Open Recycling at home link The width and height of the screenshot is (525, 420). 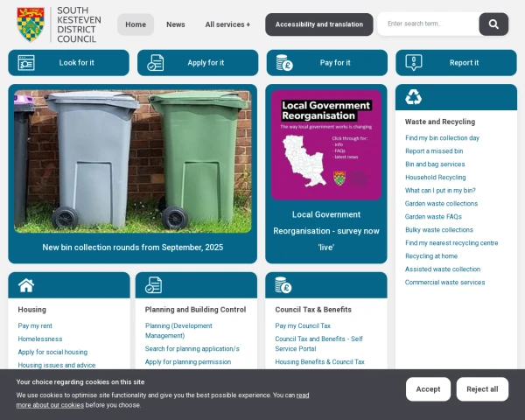pyautogui.click(x=431, y=255)
